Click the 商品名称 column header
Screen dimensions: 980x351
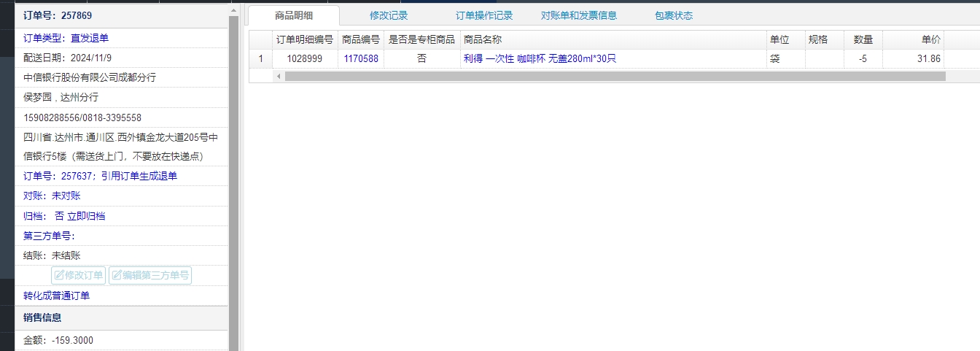pyautogui.click(x=612, y=39)
